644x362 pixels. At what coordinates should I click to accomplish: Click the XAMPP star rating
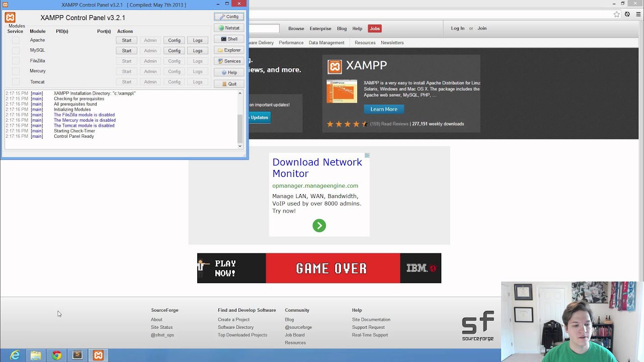coord(347,124)
